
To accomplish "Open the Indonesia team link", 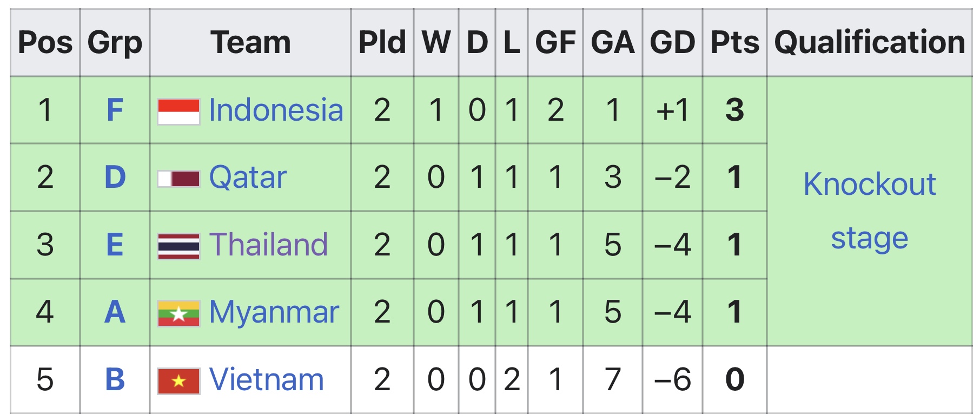I will coord(276,110).
